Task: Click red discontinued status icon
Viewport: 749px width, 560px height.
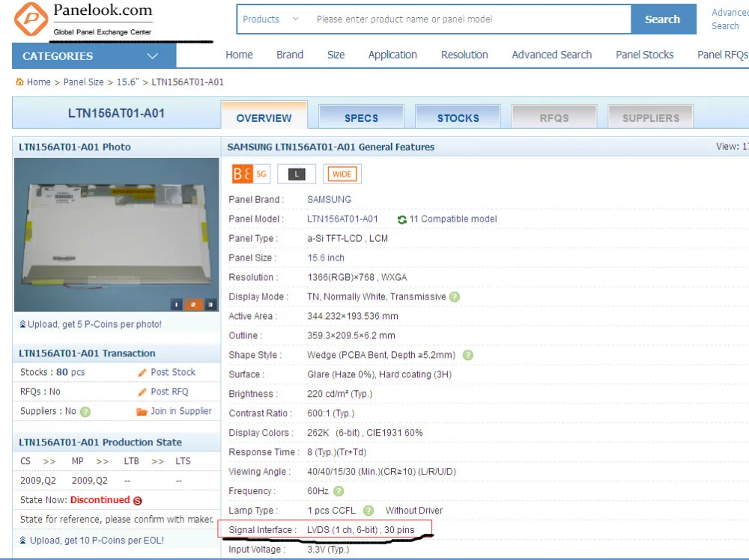Action: click(x=138, y=500)
